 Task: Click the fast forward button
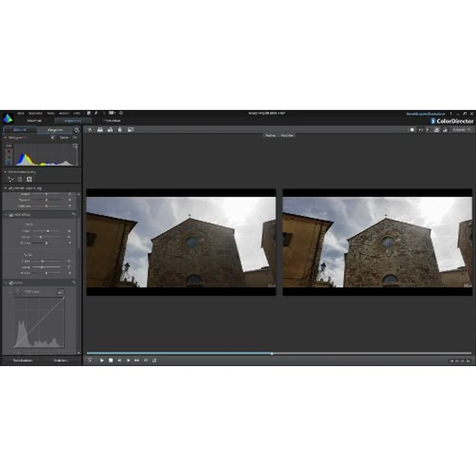pyautogui.click(x=137, y=360)
